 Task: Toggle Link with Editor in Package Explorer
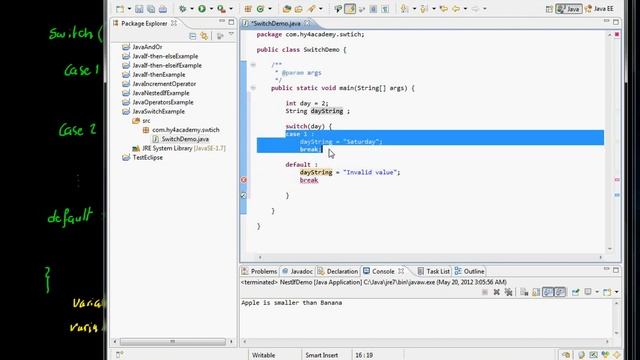[204, 36]
